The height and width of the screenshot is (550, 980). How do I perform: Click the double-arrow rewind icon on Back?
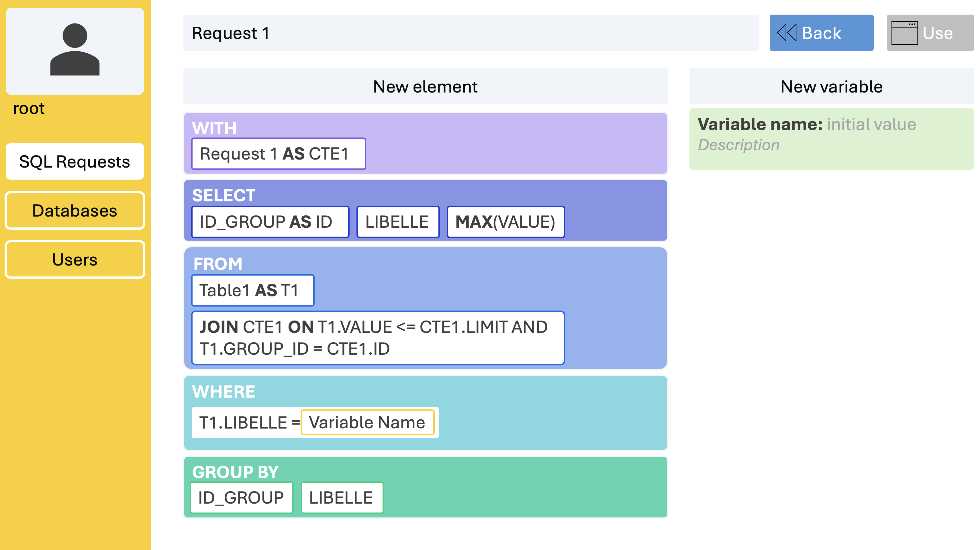pyautogui.click(x=786, y=33)
